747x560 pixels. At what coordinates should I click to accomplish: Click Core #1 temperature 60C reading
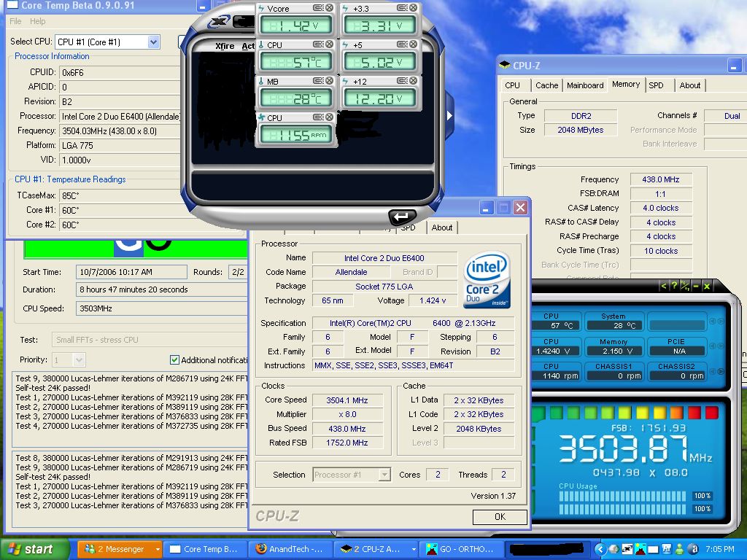pyautogui.click(x=119, y=210)
